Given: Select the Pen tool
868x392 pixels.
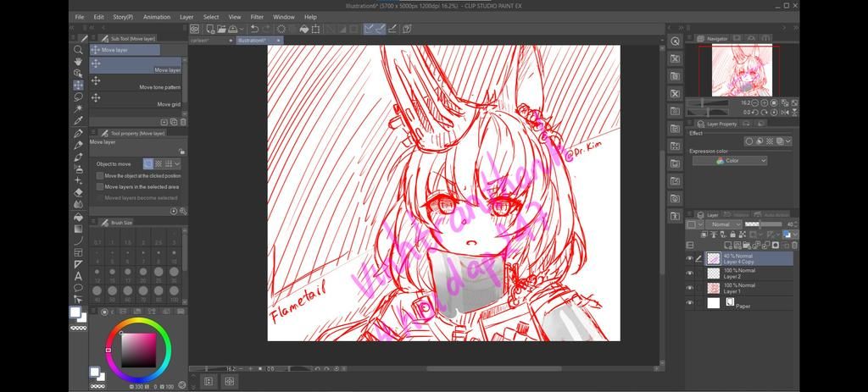Looking at the screenshot, I should [x=79, y=133].
